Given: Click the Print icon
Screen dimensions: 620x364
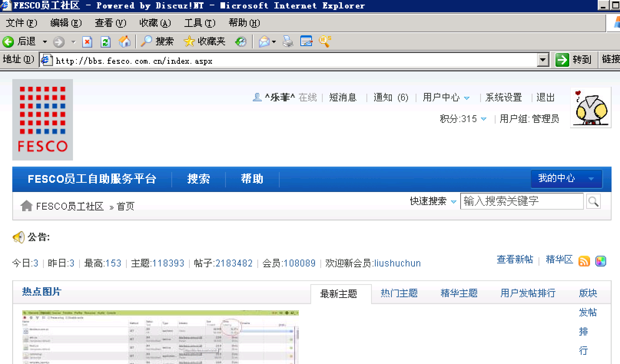Looking at the screenshot, I should click(x=288, y=41).
